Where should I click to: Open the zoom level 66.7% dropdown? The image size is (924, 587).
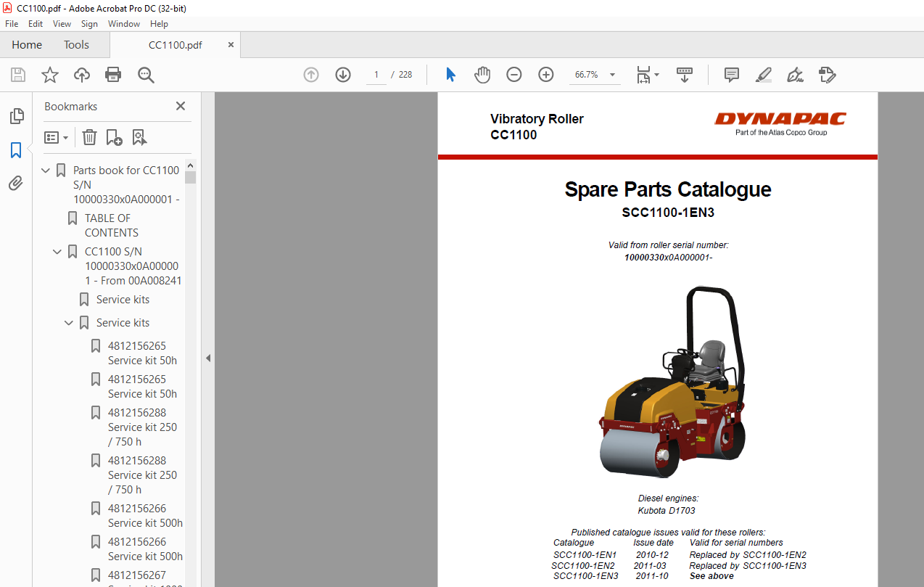click(x=612, y=75)
